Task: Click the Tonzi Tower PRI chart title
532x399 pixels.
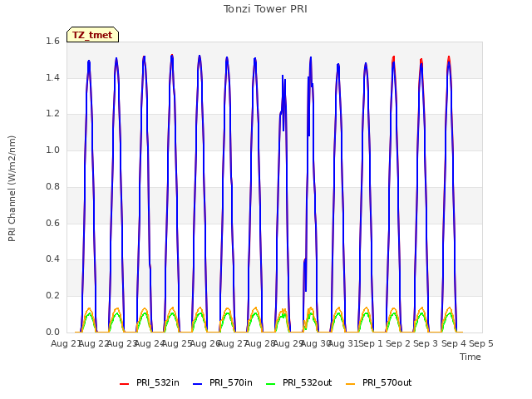Action: [x=265, y=9]
